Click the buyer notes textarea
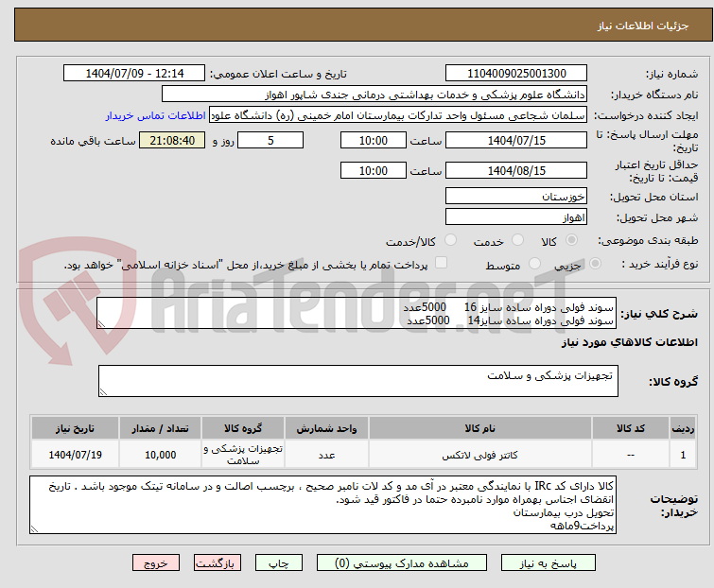 tap(322, 505)
